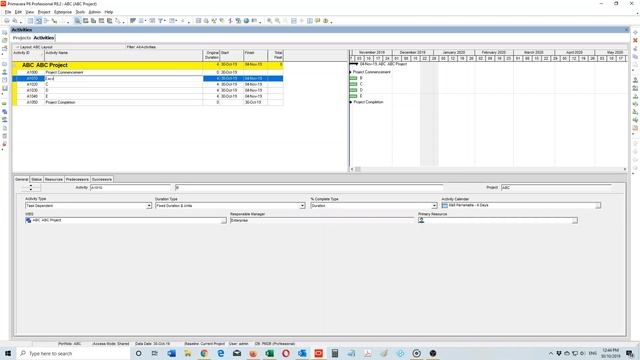Screen dimensions: 640x360
Task: Open Chrome from the taskbar
Action: 204,353
